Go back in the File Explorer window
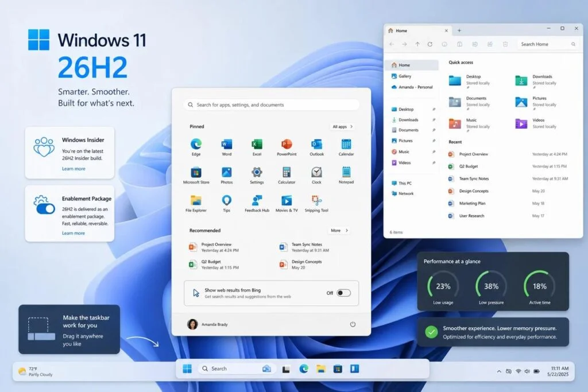The image size is (588, 392). (392, 44)
